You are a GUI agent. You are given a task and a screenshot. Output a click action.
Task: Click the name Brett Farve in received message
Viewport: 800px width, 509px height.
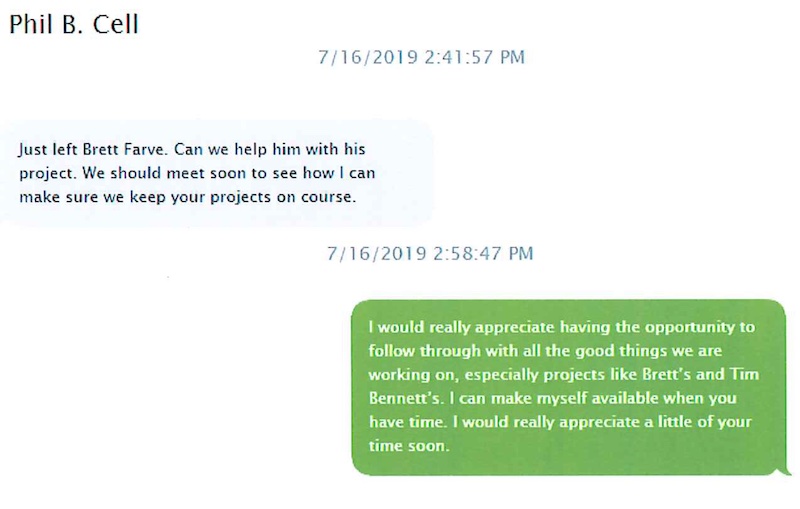[x=124, y=149]
